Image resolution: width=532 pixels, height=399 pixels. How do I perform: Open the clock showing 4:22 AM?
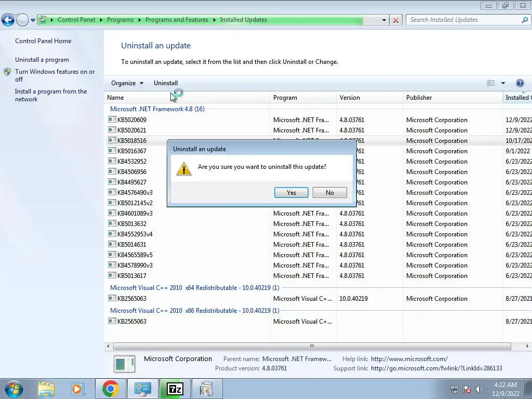click(x=505, y=389)
